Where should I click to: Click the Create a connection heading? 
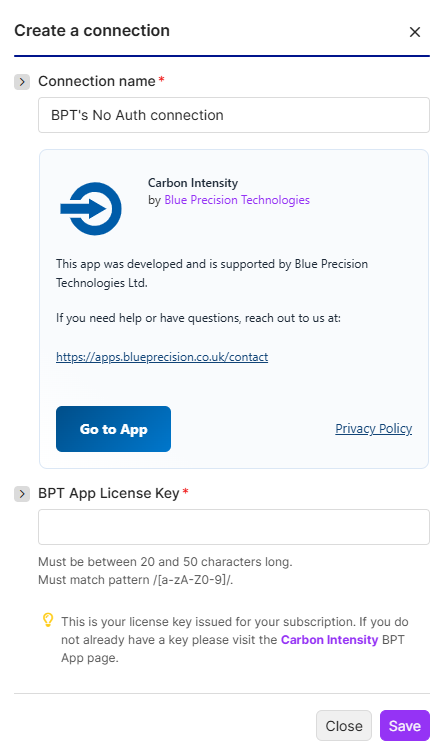92,30
